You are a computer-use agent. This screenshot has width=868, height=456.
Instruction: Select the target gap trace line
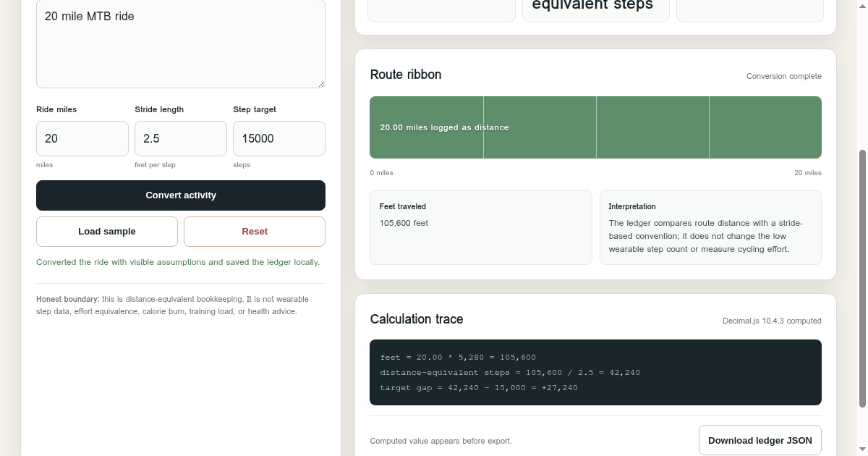click(479, 388)
